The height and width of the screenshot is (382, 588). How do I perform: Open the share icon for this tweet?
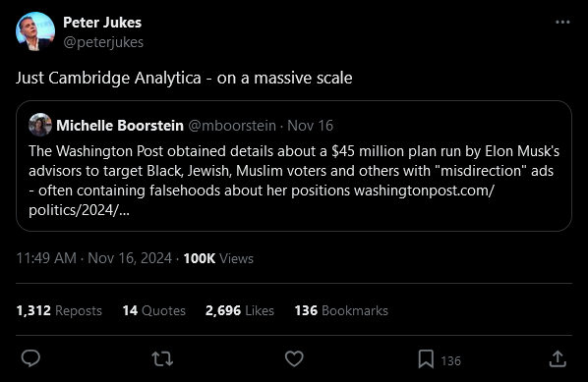tap(558, 358)
